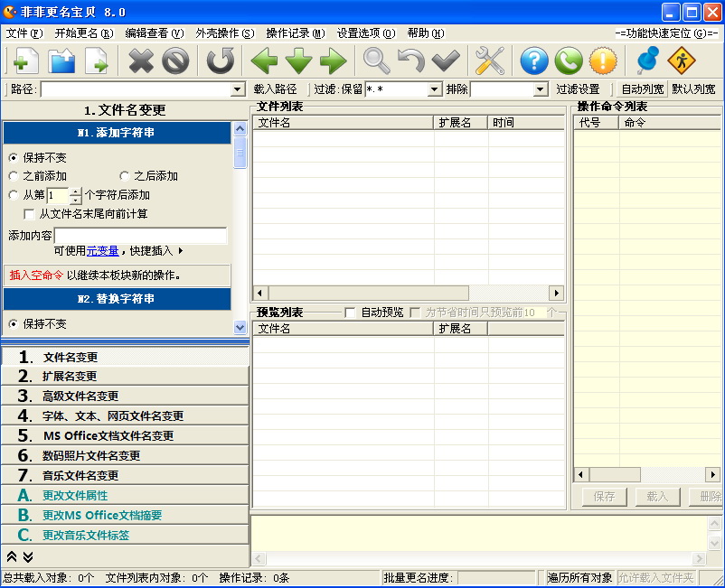Click the curved undo arrow icon

click(x=411, y=61)
